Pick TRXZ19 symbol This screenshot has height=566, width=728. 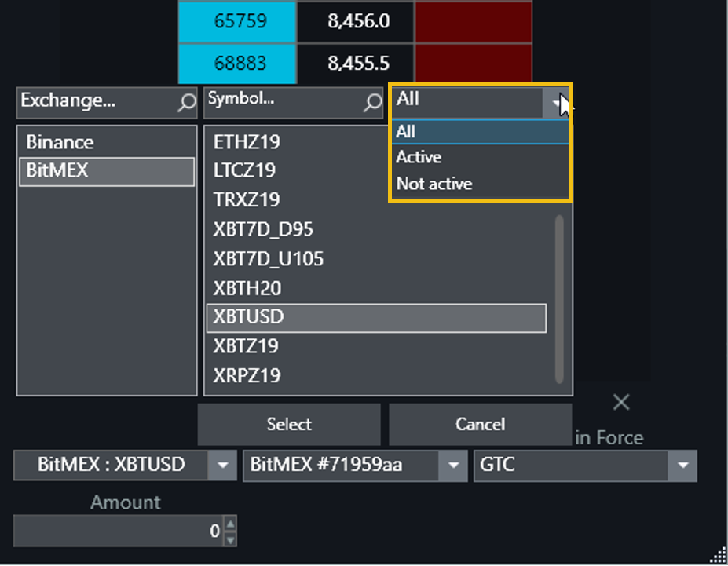(x=376, y=200)
